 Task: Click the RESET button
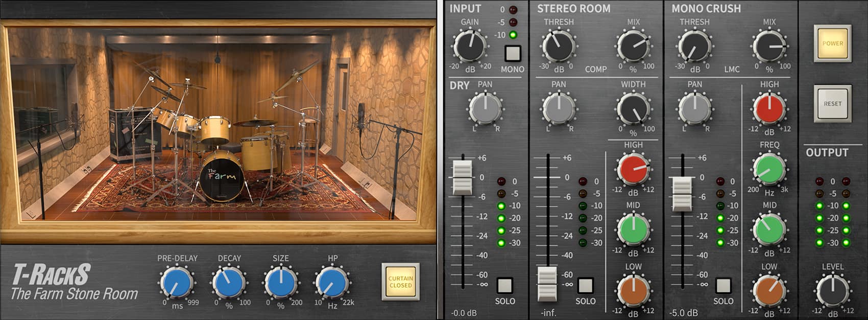833,103
